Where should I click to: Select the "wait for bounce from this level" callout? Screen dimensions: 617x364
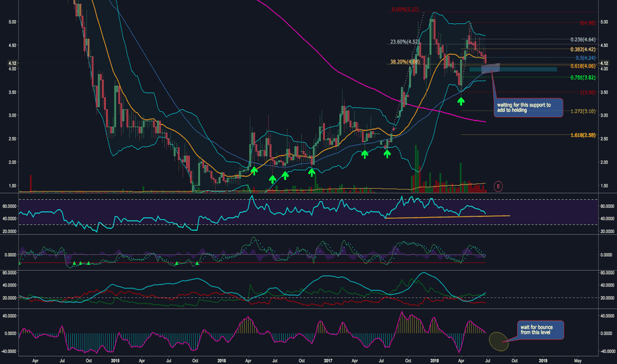(x=541, y=330)
